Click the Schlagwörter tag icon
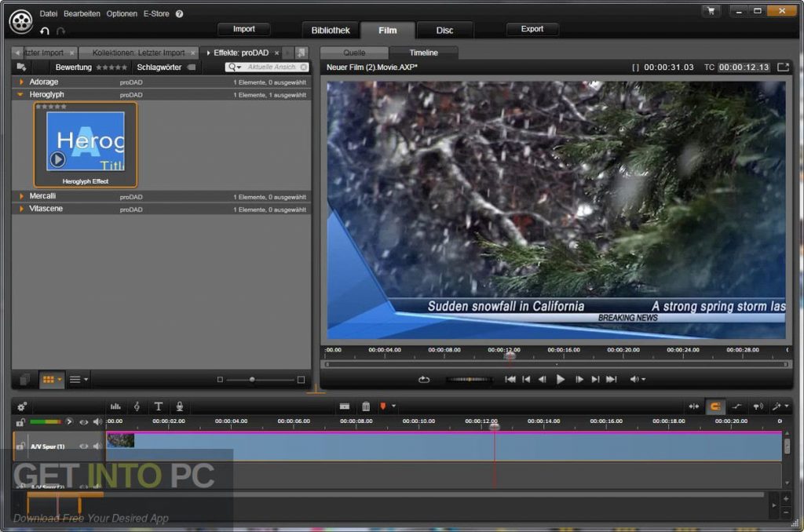 point(192,67)
